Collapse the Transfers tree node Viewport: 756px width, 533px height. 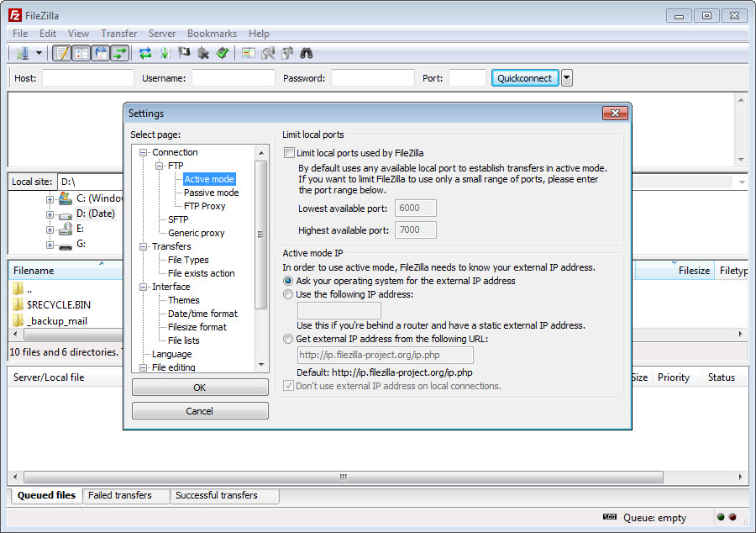pyautogui.click(x=143, y=246)
